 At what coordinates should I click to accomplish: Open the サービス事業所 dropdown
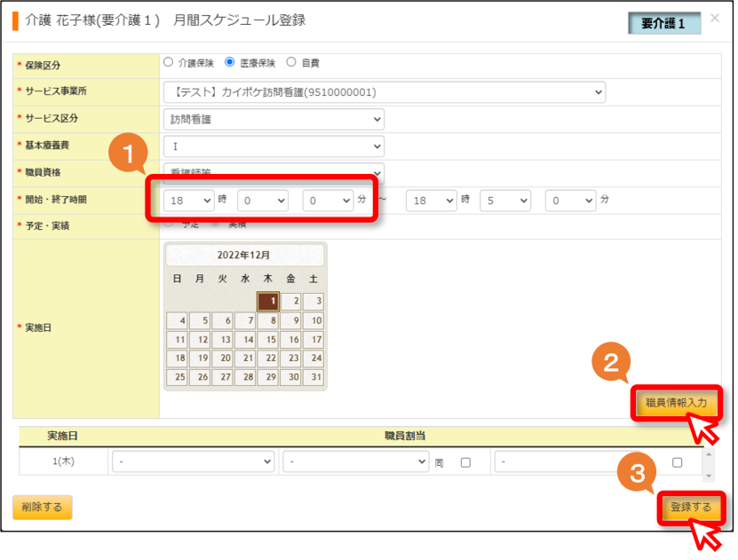tap(384, 92)
